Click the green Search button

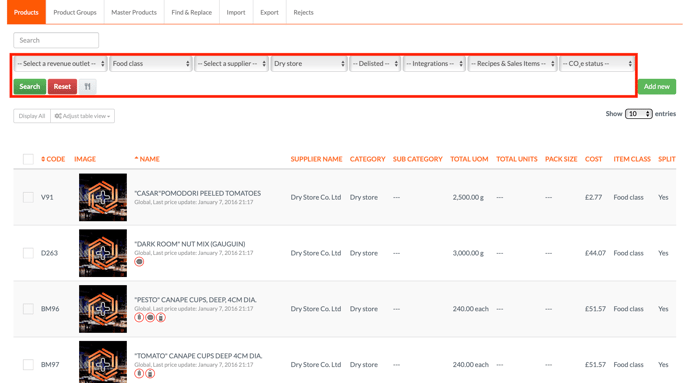tap(30, 86)
